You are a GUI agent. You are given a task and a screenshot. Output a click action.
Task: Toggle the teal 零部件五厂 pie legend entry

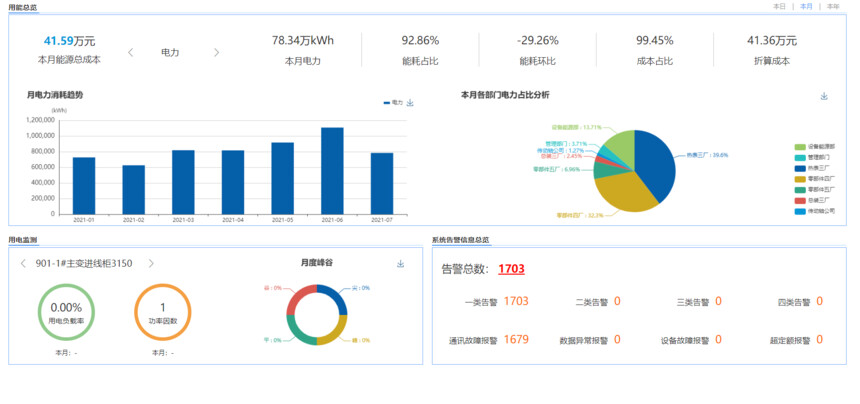(x=815, y=190)
